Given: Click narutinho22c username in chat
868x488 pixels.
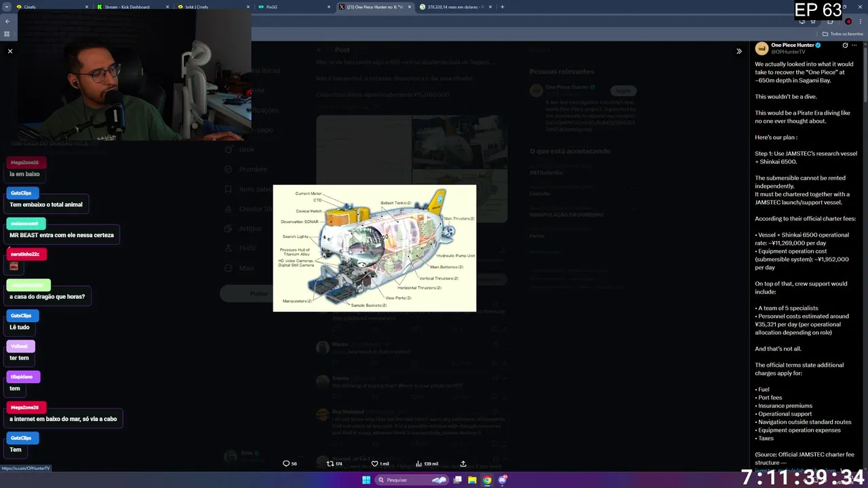Looking at the screenshot, I should pos(25,254).
